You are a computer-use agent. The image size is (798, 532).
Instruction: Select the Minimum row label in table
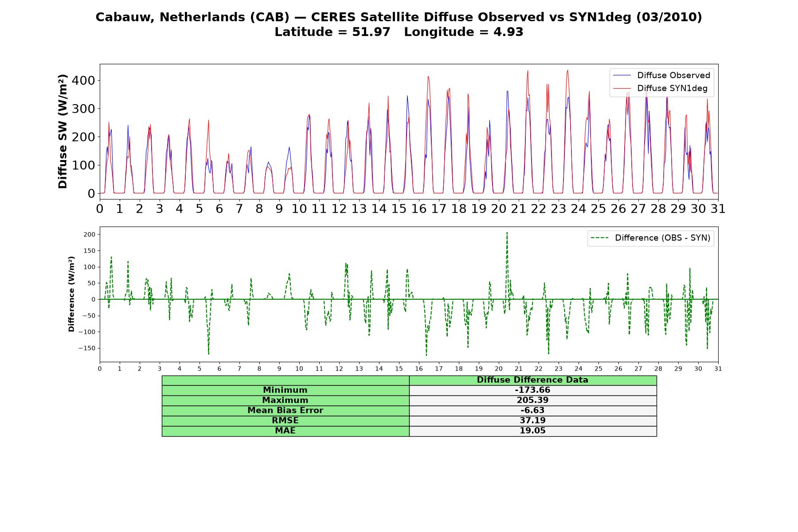click(x=286, y=390)
